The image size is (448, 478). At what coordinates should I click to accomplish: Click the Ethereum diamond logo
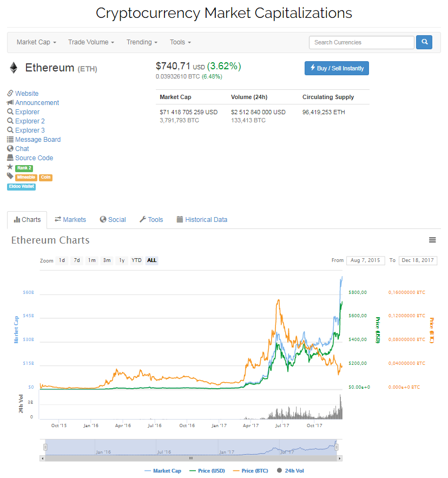click(14, 68)
